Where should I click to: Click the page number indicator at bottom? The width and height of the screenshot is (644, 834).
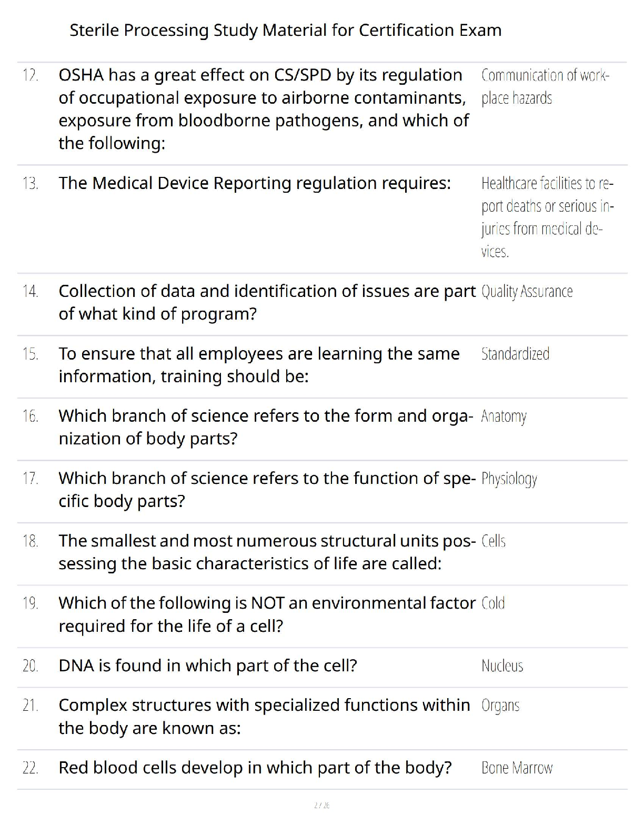(x=321, y=805)
